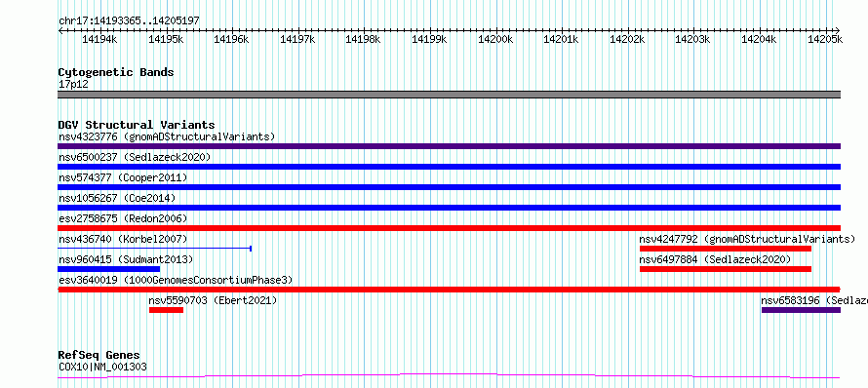This screenshot has width=868, height=388.
Task: Click the 14202k ruler tick label
Action: (x=627, y=39)
